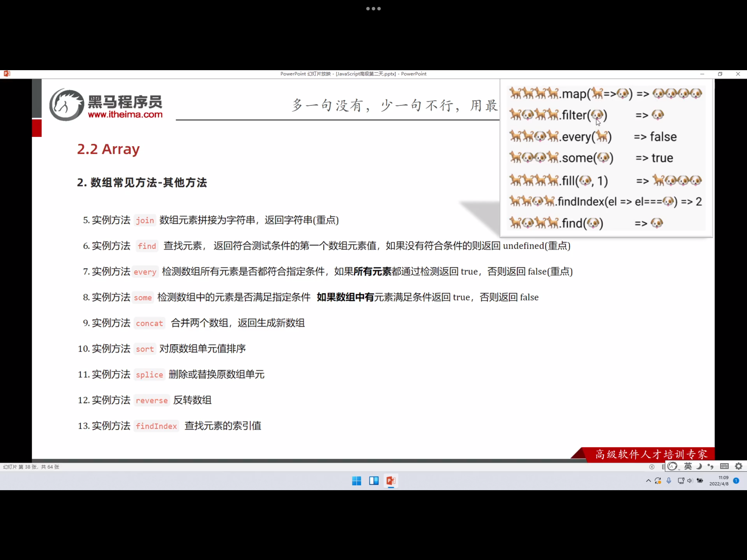Expand the hidden system tray icons chevron
This screenshot has width=747, height=560.
(648, 481)
